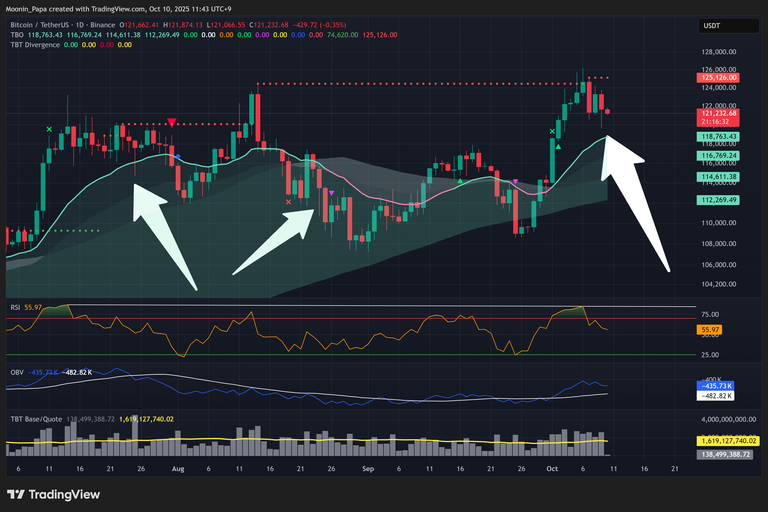Click the green X marker near October breakout
768x512 pixels.
tap(553, 131)
